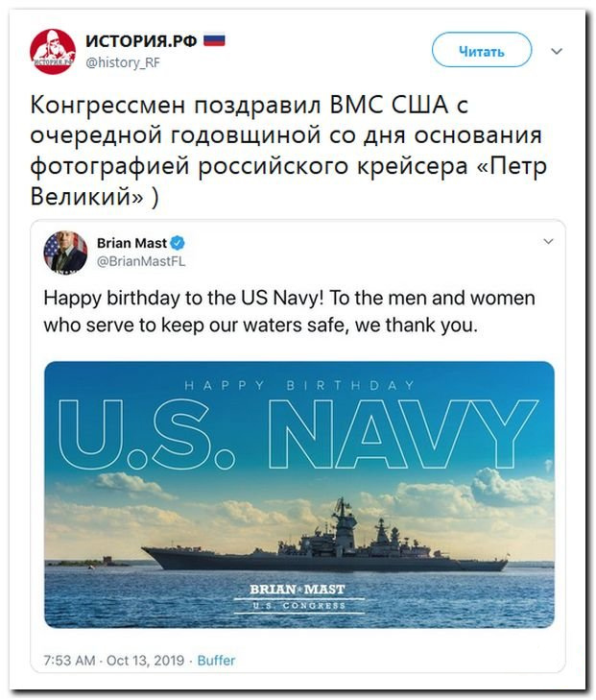Open the U.S. Navy birthday image
Viewport: 596px width, 700px height.
tap(299, 495)
